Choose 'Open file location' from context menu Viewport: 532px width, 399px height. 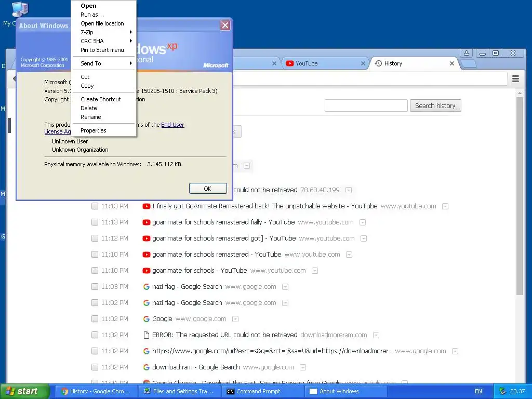pos(104,23)
